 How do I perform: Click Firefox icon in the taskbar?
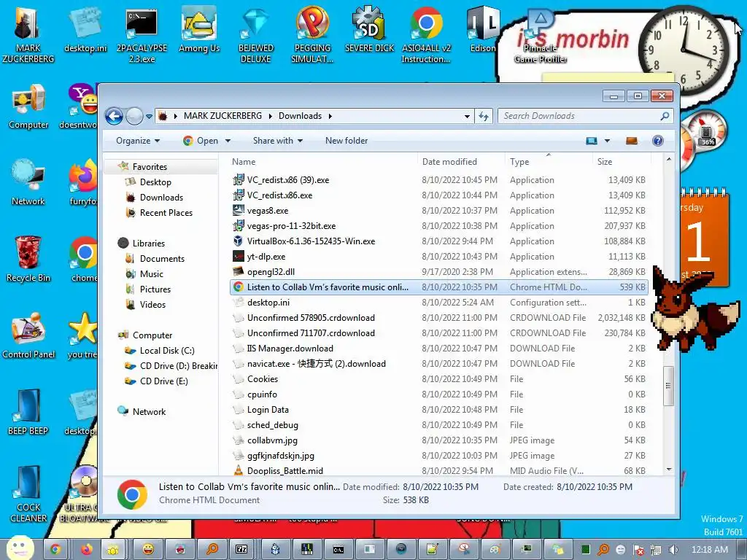[87, 550]
